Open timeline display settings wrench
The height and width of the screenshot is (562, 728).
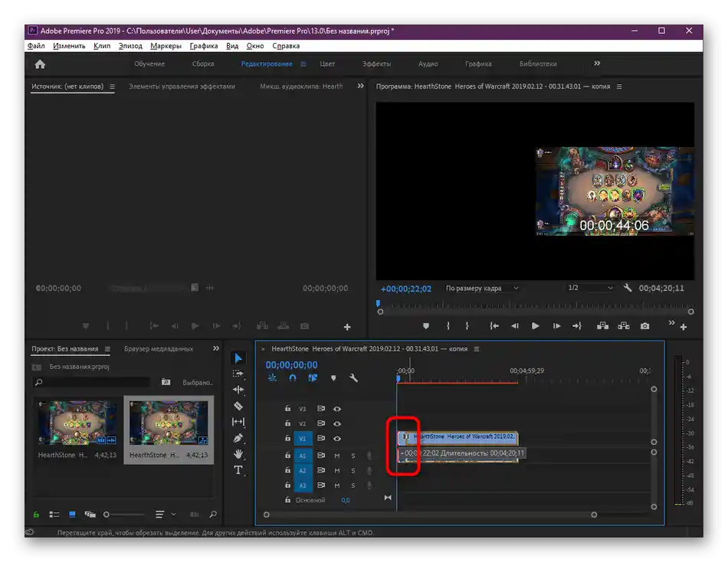353,377
